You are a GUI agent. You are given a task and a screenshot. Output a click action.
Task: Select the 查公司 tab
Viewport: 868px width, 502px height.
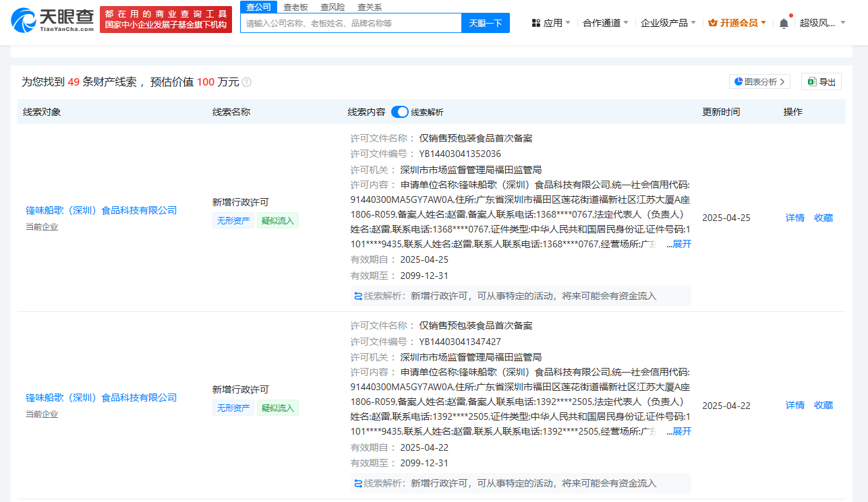click(x=258, y=7)
